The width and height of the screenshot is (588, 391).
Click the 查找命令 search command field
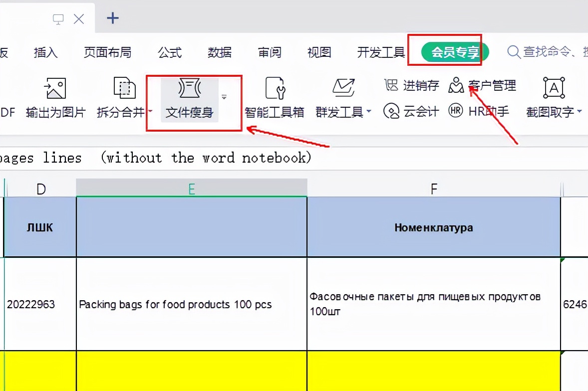(x=549, y=52)
